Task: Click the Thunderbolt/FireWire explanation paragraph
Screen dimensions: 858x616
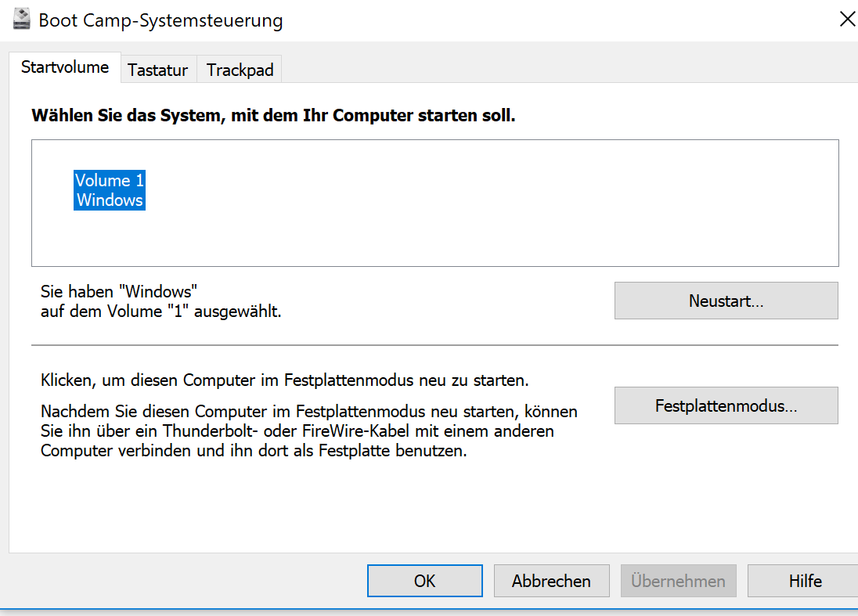Action: [308, 431]
